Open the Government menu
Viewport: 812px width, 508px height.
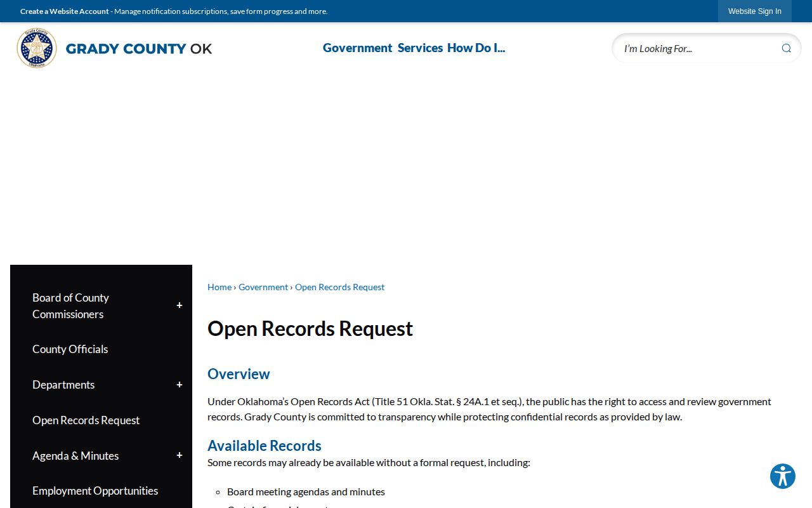pos(357,48)
